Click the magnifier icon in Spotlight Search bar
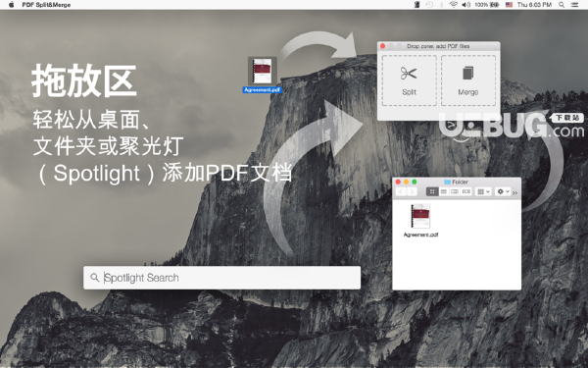 [94, 278]
